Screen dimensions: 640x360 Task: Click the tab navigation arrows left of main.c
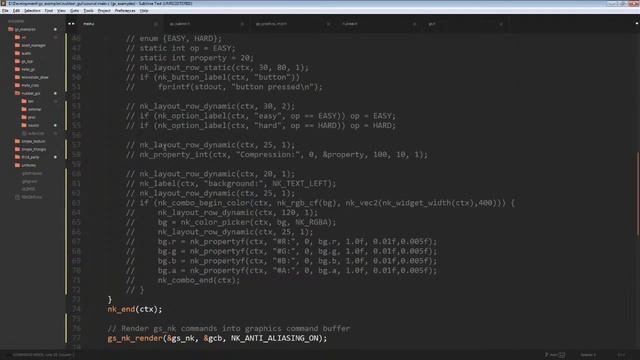[x=71, y=24]
